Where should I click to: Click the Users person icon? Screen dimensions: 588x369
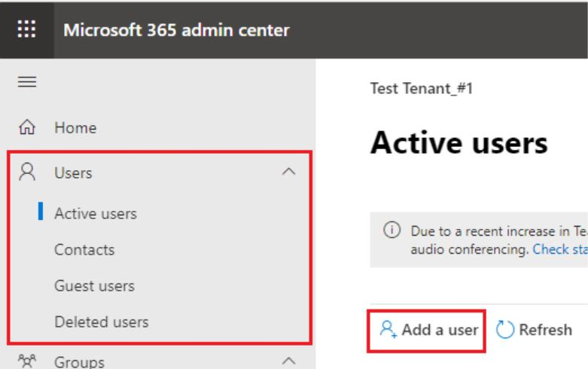tap(26, 174)
